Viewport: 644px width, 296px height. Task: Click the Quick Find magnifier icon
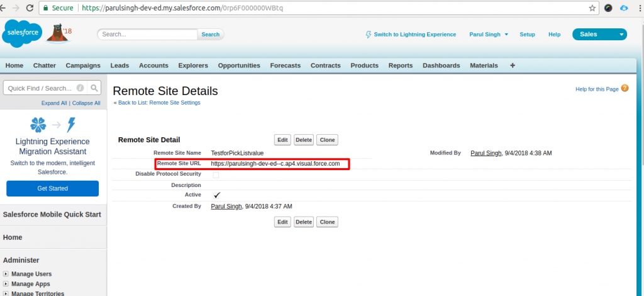(x=94, y=88)
